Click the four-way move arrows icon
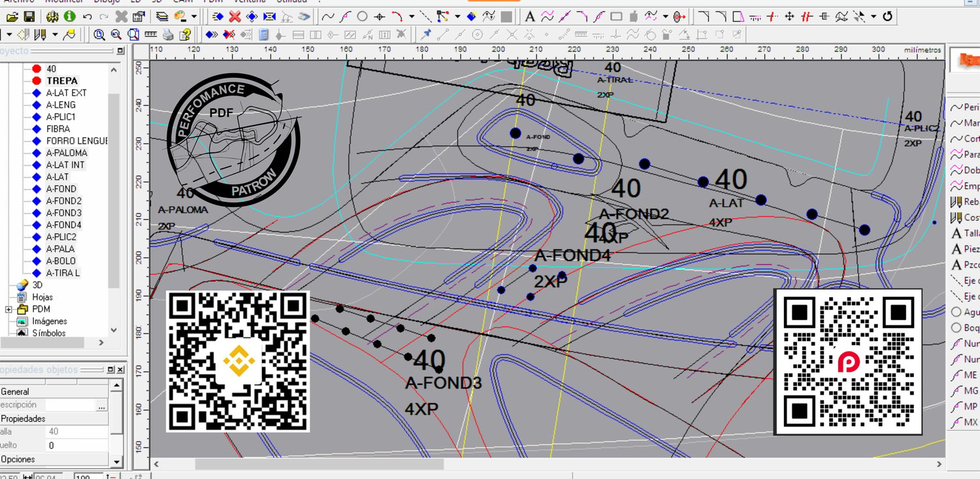The height and width of the screenshot is (479, 980). [789, 16]
